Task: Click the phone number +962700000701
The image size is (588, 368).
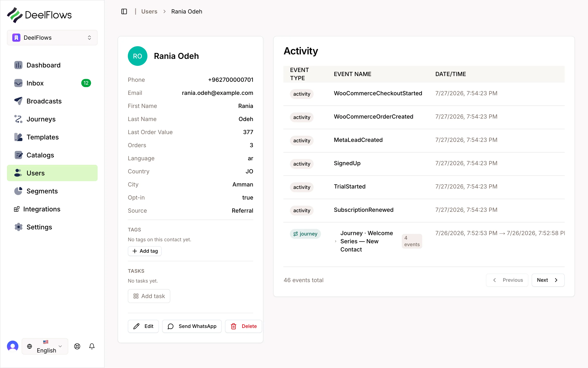Action: [231, 80]
